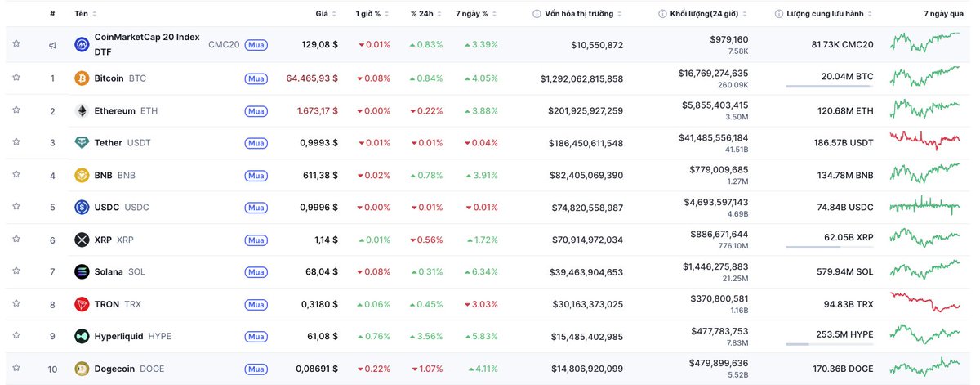Sort table by Tên column
This screenshot has width=980, height=385.
(85, 14)
